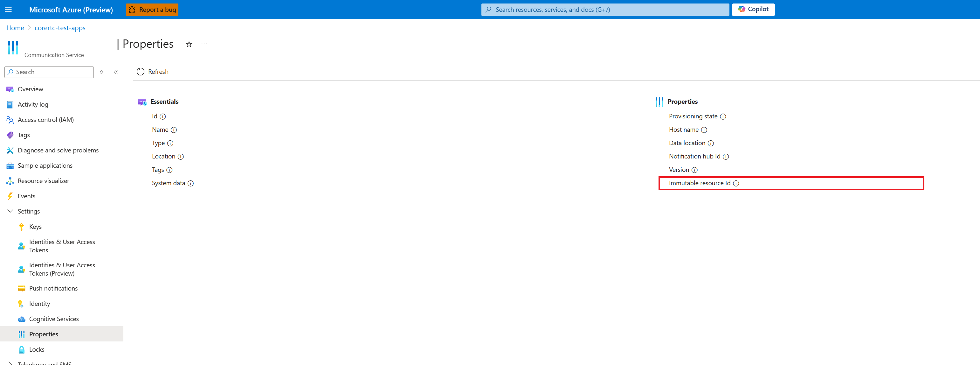Show info tooltip for Immutable resource Id
Viewport: 980px width, 365px height.
(736, 183)
